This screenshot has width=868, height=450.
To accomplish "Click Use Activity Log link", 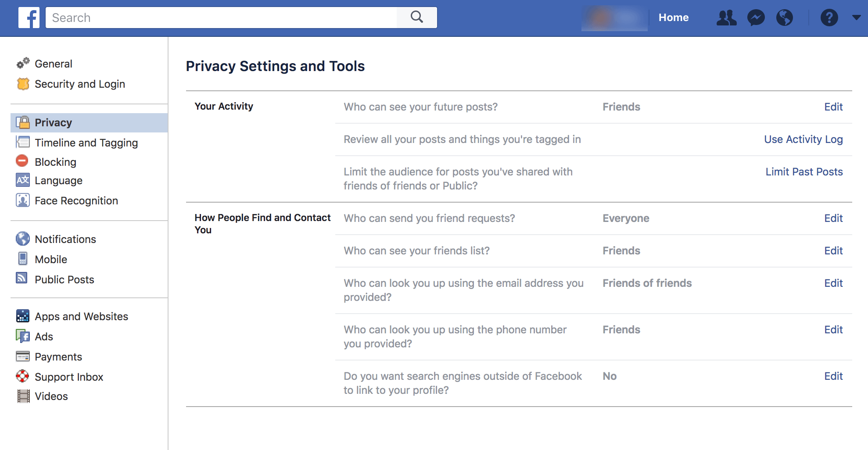I will coord(803,139).
